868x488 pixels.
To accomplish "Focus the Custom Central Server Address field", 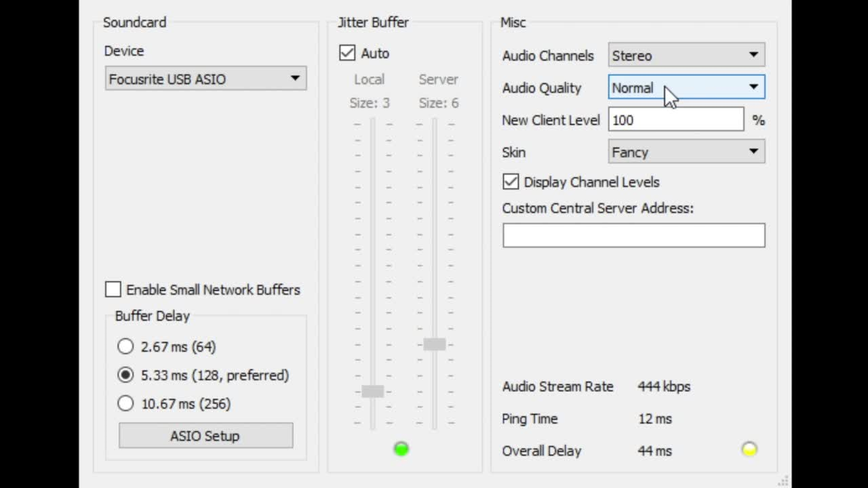I will (633, 235).
